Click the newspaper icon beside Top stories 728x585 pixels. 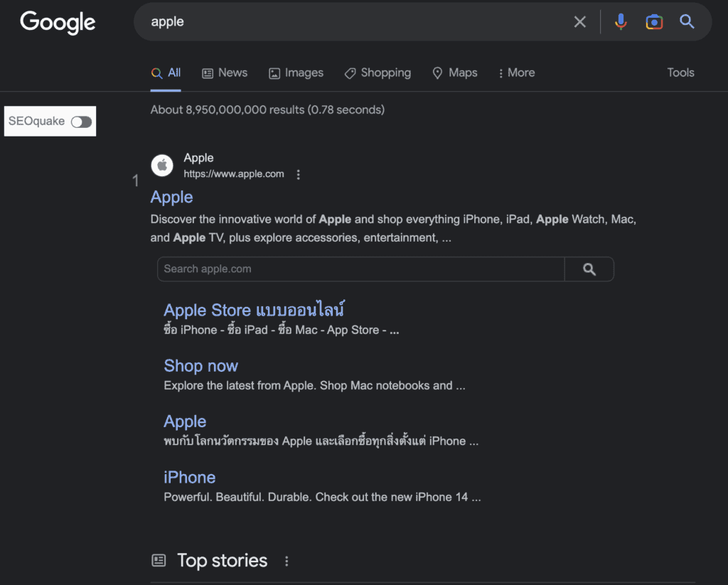(159, 560)
